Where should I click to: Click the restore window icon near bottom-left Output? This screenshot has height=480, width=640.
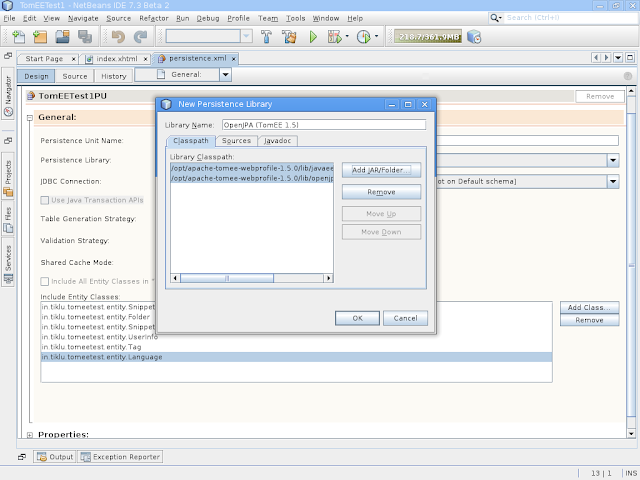22,457
